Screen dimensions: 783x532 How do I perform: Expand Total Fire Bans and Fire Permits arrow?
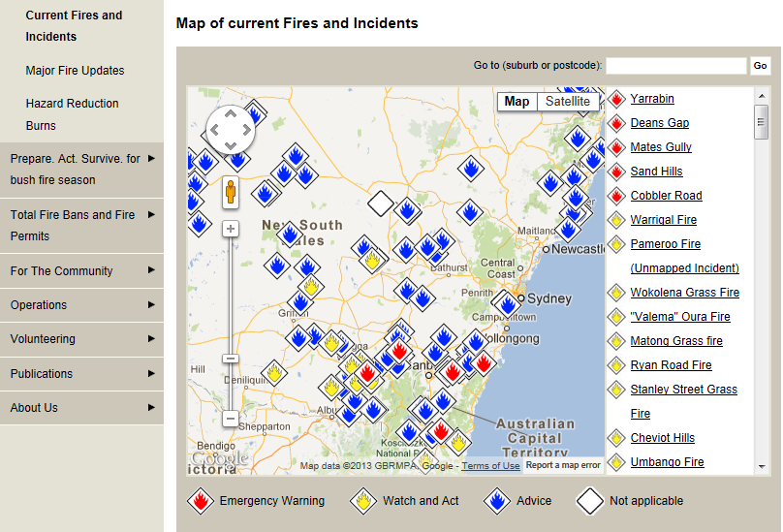tap(151, 214)
